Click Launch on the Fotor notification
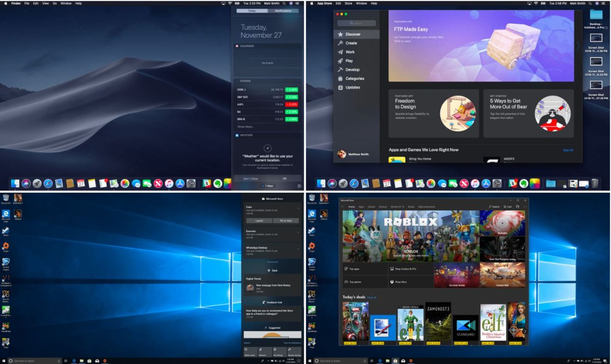The width and height of the screenshot is (611, 364). point(259,220)
